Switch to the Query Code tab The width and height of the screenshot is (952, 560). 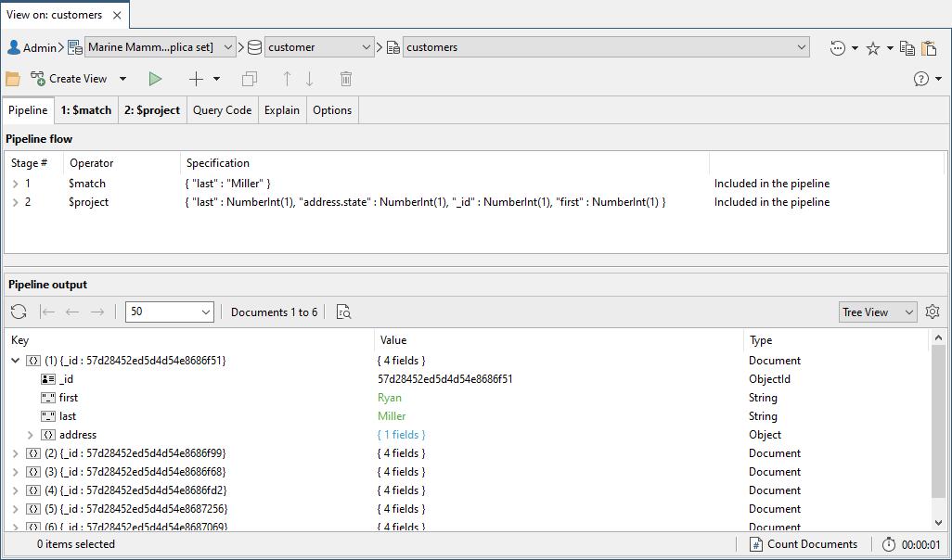tap(222, 110)
